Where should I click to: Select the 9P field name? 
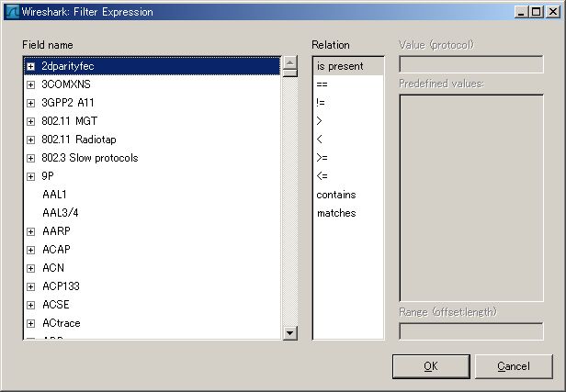point(48,176)
